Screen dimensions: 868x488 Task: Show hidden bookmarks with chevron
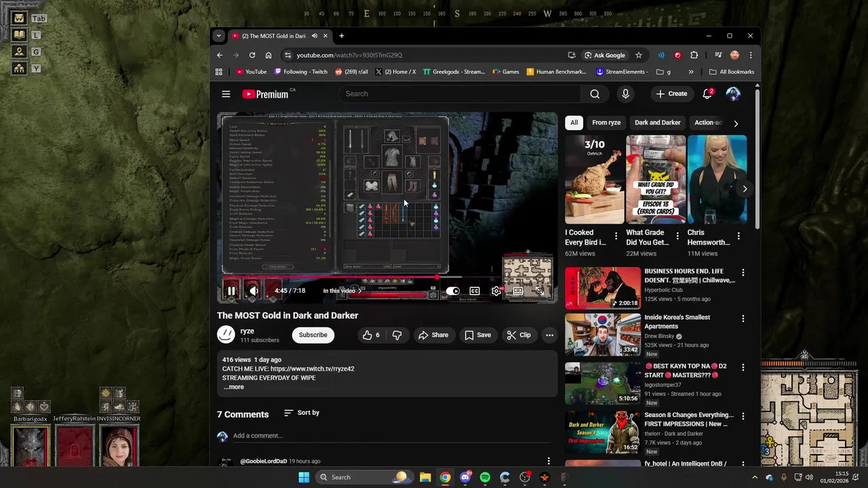click(691, 72)
